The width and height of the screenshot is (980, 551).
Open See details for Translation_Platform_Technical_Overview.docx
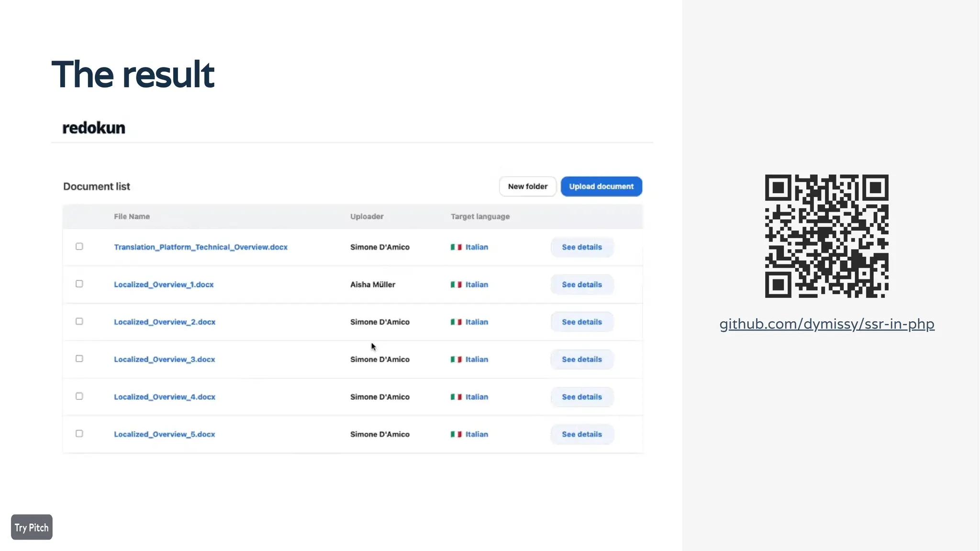[x=582, y=247]
